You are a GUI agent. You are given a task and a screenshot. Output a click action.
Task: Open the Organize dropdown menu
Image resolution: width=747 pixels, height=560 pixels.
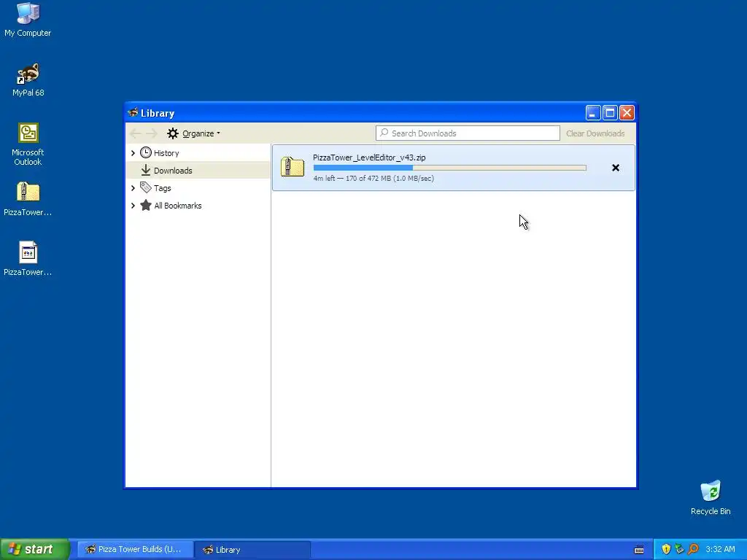click(194, 133)
